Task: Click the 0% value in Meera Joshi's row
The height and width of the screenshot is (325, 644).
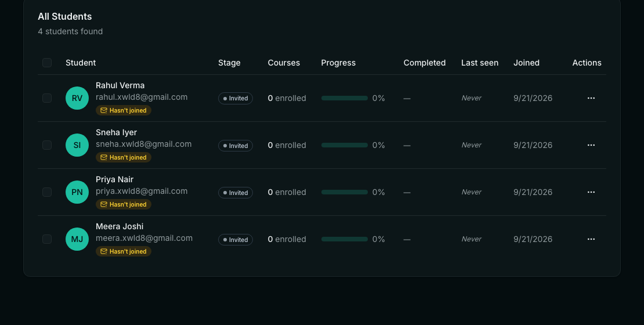Action: click(379, 239)
